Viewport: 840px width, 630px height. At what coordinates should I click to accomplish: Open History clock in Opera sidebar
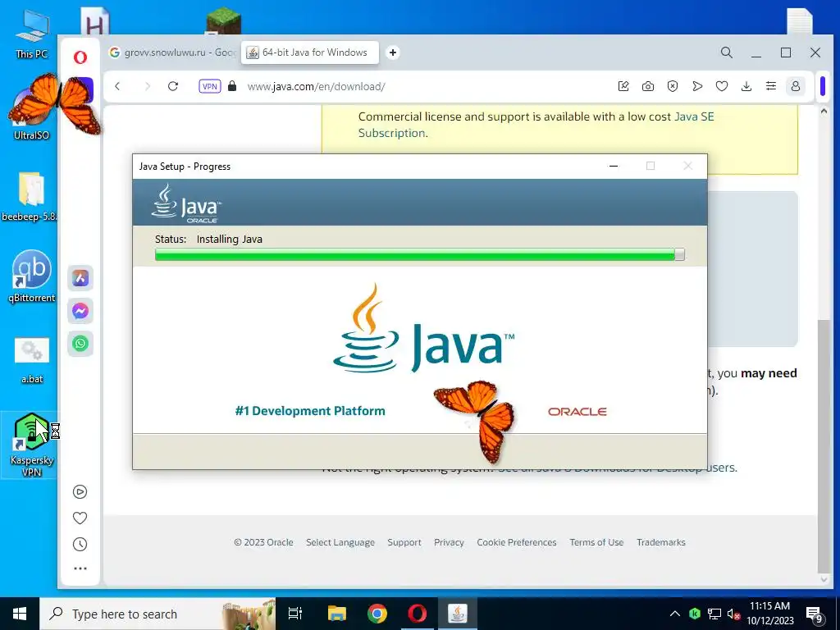coord(80,545)
